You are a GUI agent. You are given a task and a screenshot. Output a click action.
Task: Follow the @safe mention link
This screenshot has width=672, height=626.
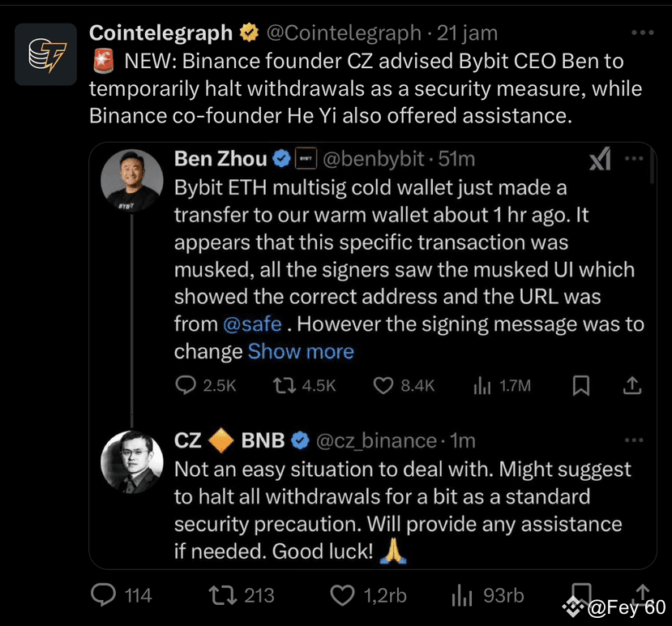coord(252,324)
